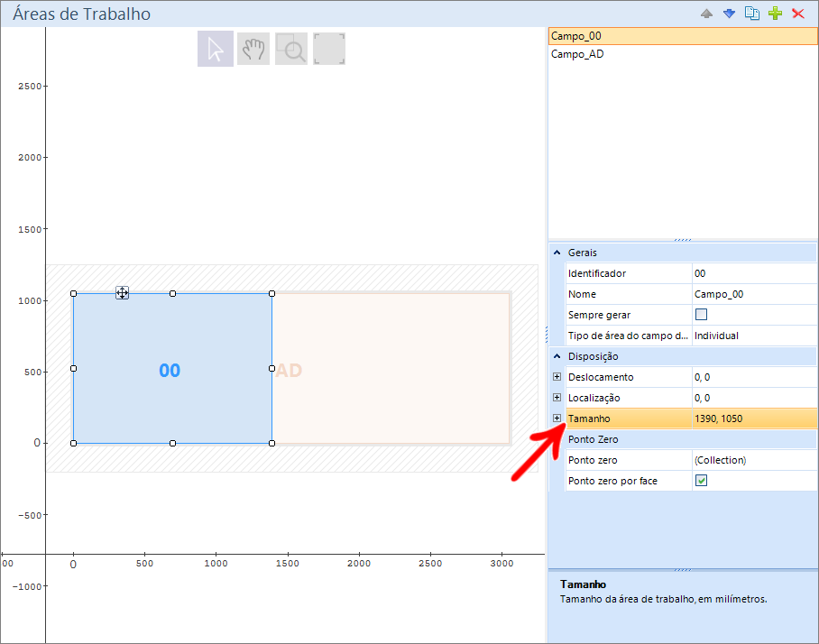Click the Sempre gerar label
The height and width of the screenshot is (644, 819).
[599, 315]
